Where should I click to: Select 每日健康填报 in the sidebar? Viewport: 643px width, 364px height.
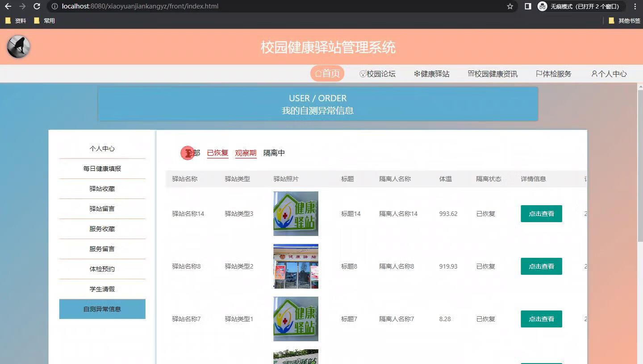click(102, 169)
